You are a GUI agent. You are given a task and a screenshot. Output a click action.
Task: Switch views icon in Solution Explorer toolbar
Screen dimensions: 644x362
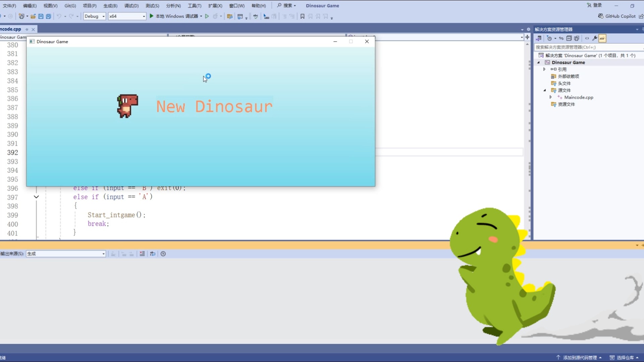(539, 38)
